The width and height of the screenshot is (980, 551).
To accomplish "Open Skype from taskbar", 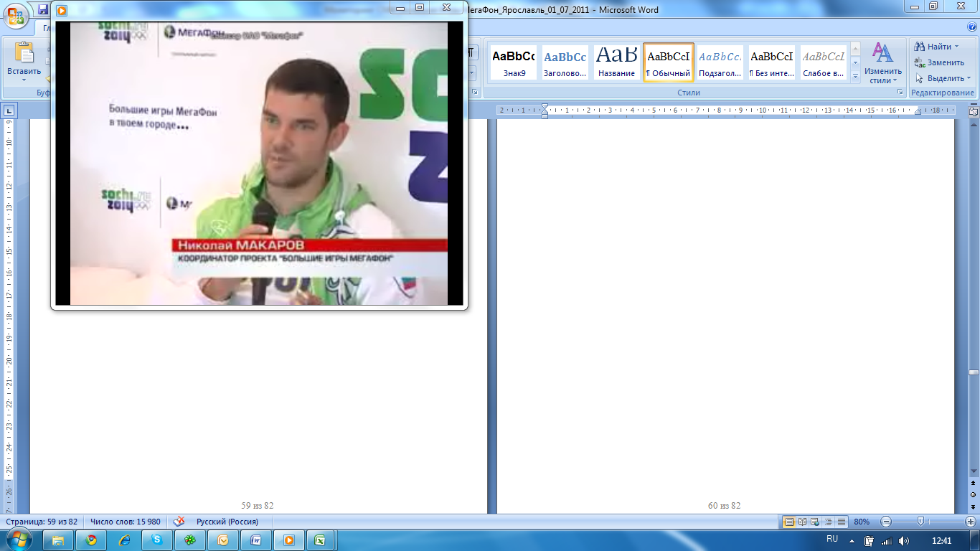I will click(157, 540).
